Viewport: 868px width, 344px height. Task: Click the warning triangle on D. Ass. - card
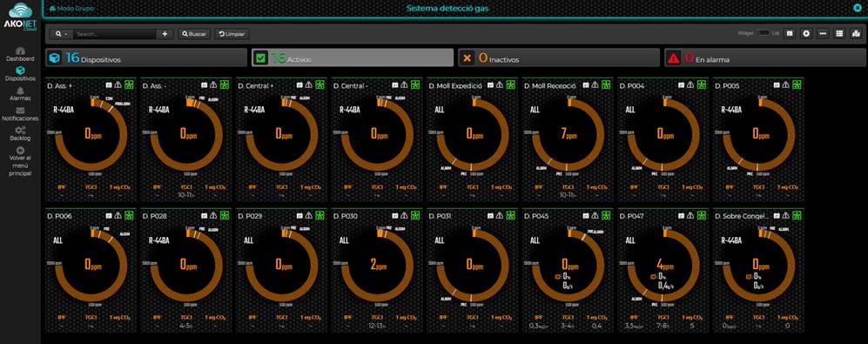point(213,85)
